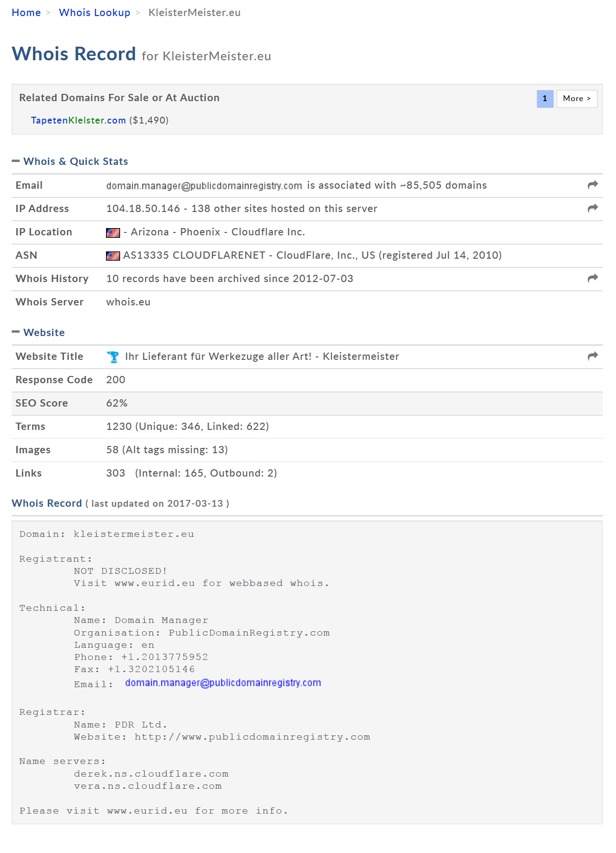Screen dimensions: 616x853
Task: Click the Terms value 1230
Action: 119,426
